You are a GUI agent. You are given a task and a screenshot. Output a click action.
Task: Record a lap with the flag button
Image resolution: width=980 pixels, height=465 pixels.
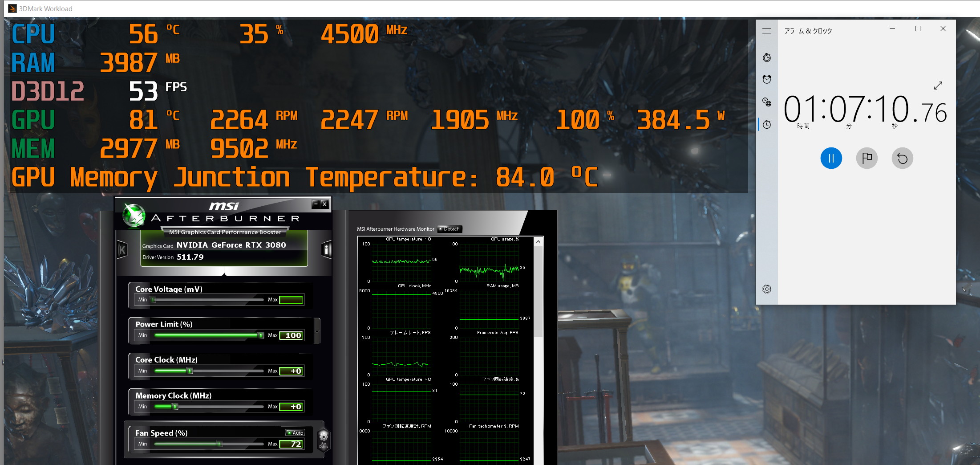pos(867,158)
